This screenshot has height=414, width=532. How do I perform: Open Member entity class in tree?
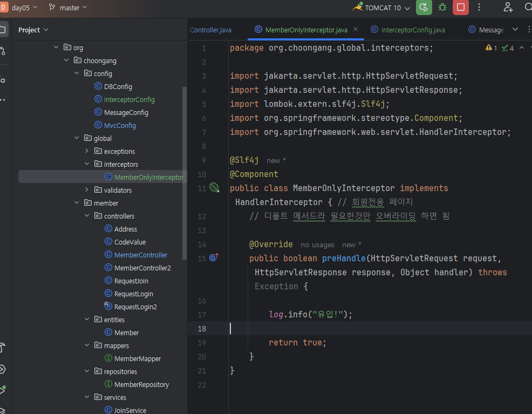121,332
